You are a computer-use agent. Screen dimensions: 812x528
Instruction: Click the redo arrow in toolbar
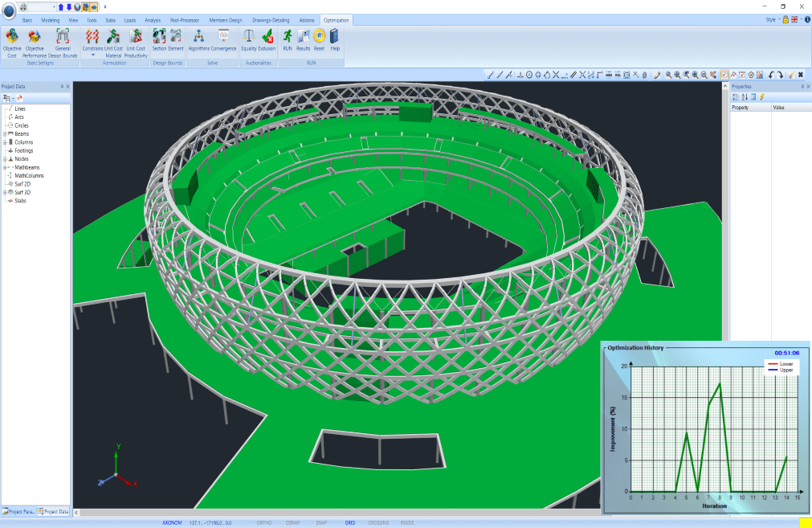(781, 75)
